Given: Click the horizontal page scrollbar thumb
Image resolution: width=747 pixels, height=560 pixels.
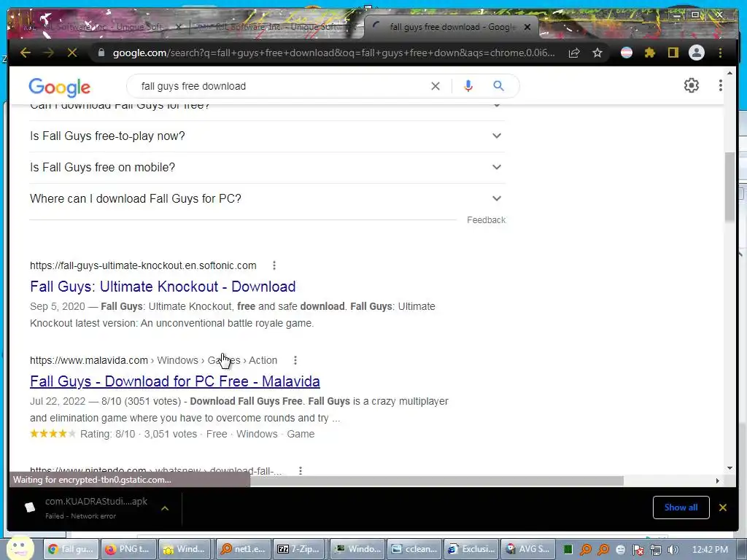Looking at the screenshot, I should (436, 481).
